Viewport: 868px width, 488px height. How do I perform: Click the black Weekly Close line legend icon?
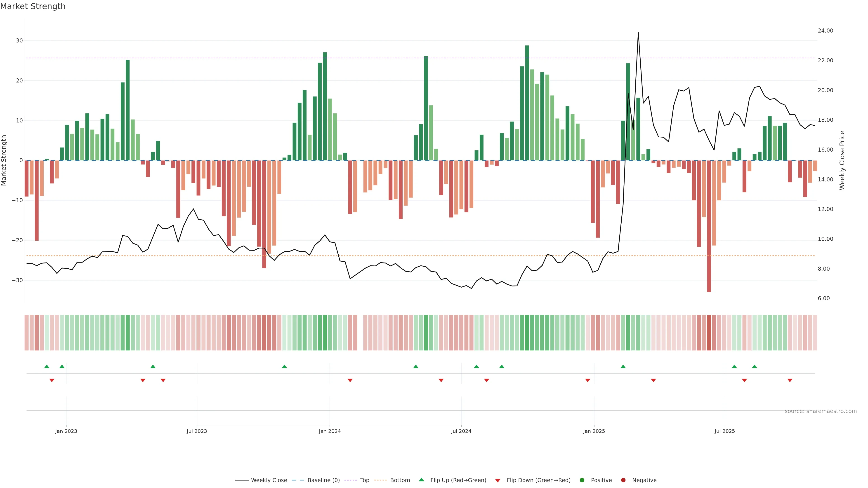tap(242, 480)
